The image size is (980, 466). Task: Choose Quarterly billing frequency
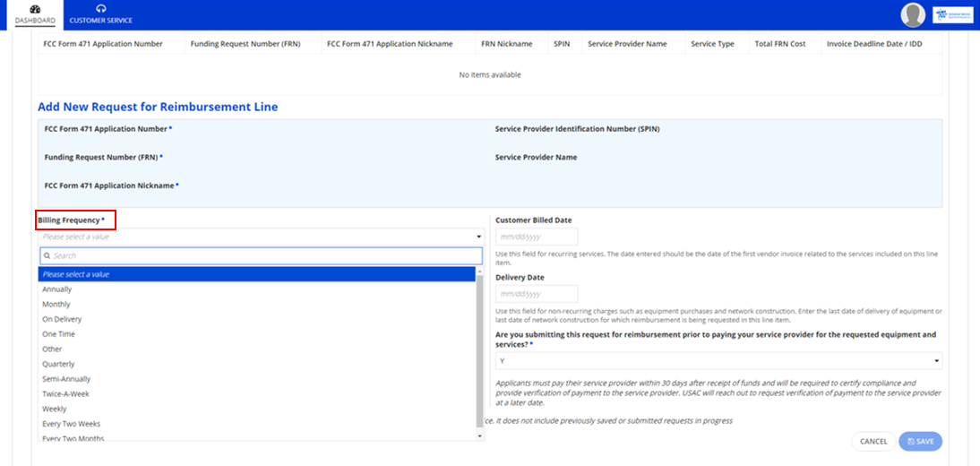[x=257, y=364]
